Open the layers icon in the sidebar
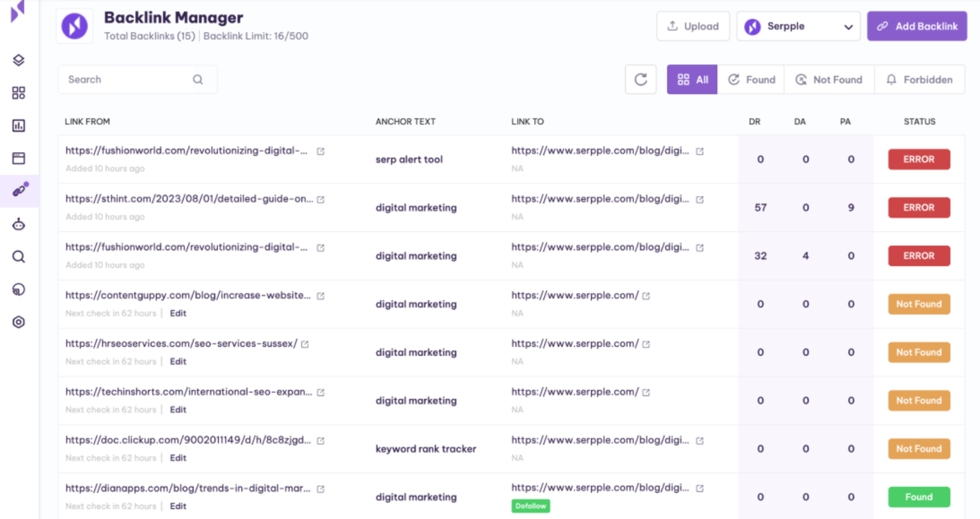Viewport: 980px width, 519px height. pos(19,60)
